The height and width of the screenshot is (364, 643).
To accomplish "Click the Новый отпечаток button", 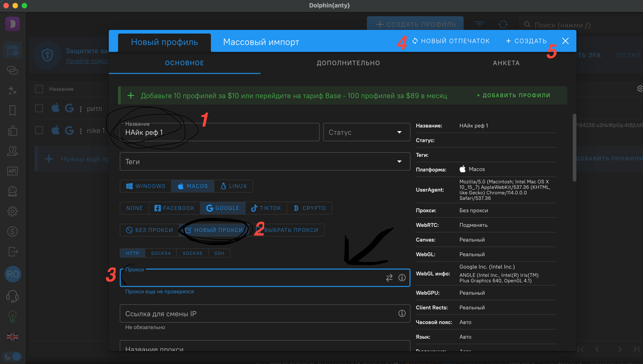I will (451, 41).
